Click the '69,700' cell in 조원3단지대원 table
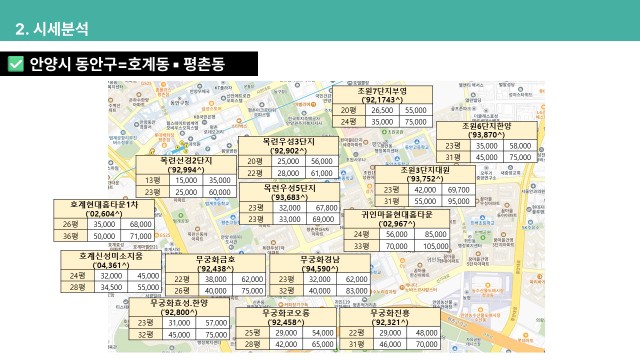Image resolution: width=640 pixels, height=360 pixels. (458, 190)
